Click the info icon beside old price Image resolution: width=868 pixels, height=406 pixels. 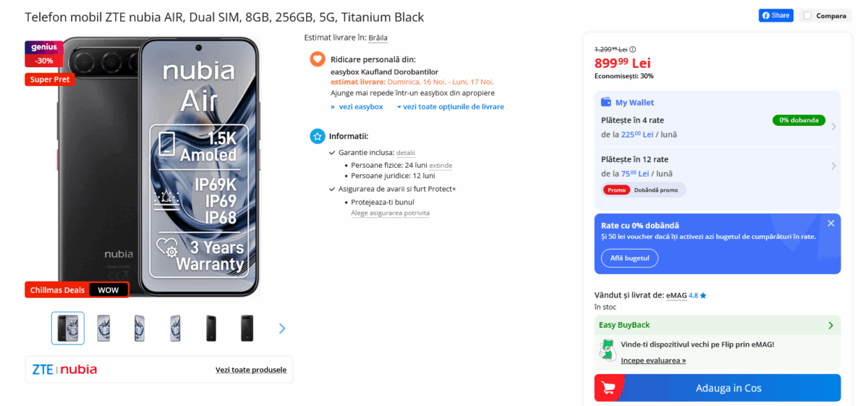tap(633, 49)
